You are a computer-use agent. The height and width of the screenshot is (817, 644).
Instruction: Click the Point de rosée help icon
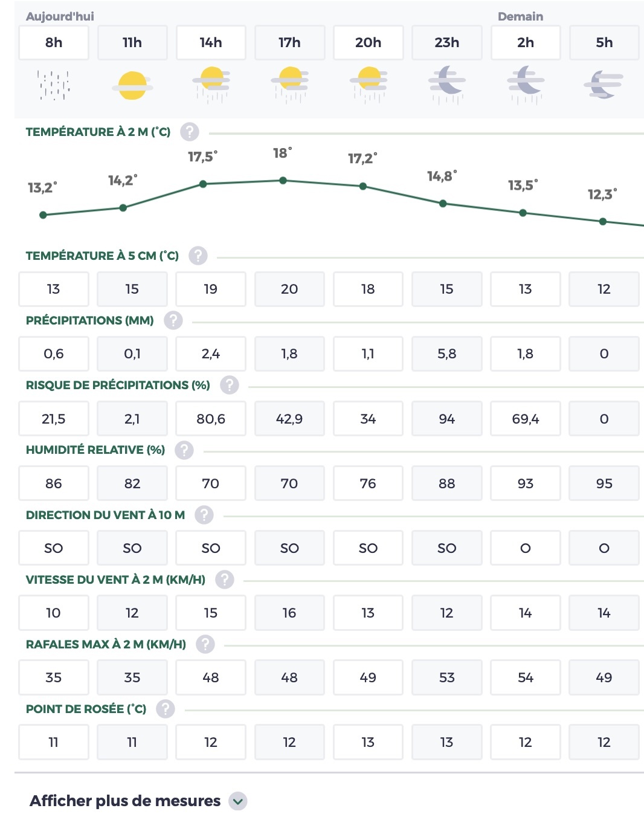[x=166, y=709]
